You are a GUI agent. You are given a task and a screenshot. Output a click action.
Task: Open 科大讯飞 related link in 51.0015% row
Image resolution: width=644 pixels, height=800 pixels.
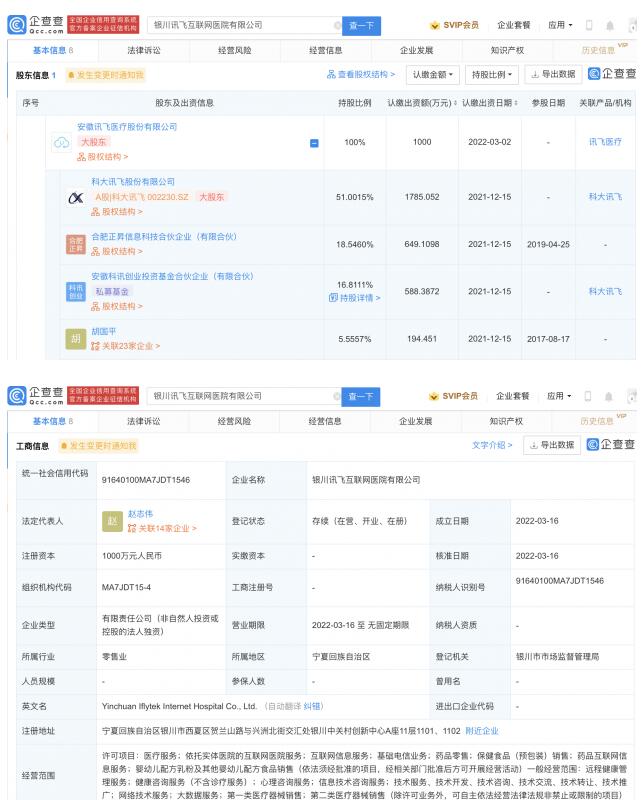click(605, 197)
